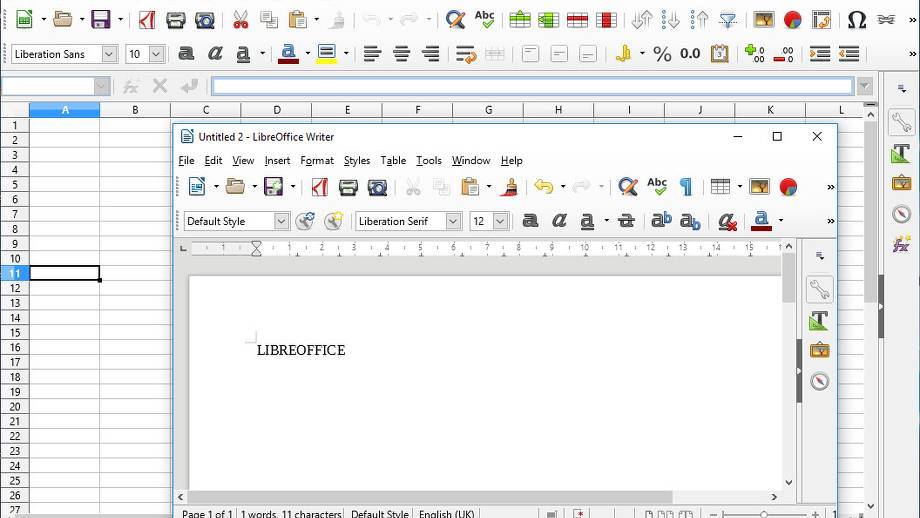Click Insert Chart icon in Writer toolbar
The width and height of the screenshot is (920, 518).
click(788, 187)
